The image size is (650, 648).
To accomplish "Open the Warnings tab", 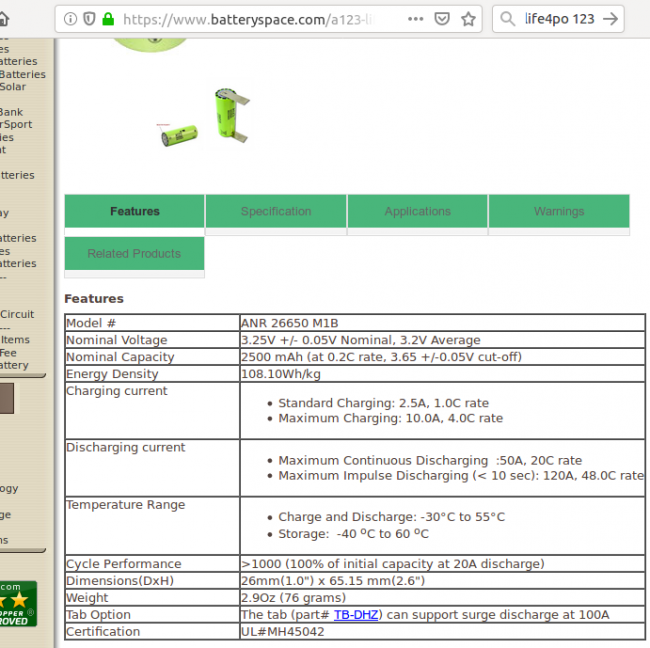I will pos(559,211).
